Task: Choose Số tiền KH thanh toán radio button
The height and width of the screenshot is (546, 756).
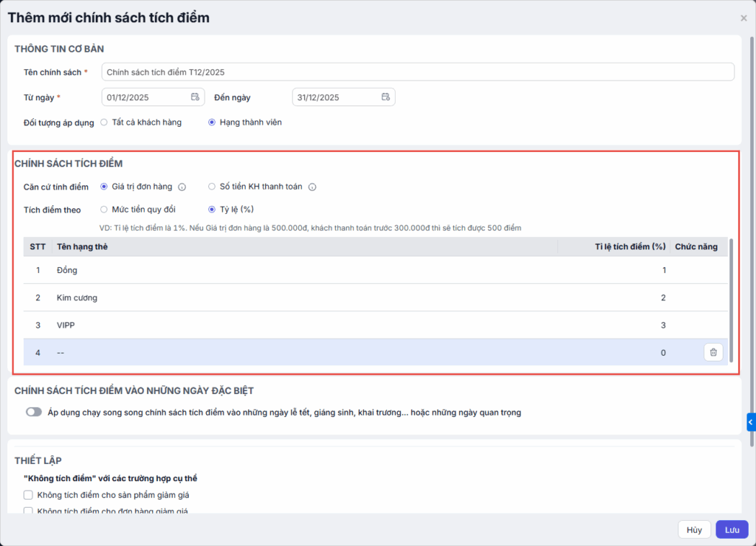Action: point(212,187)
